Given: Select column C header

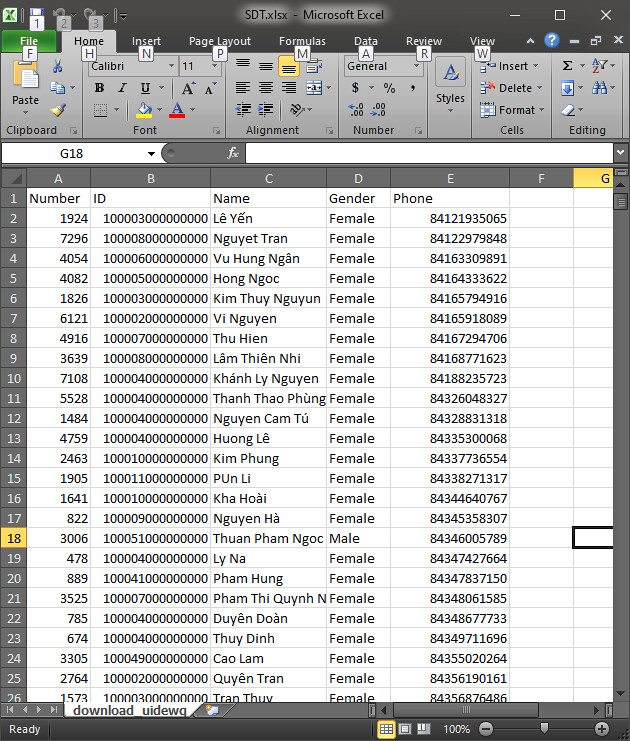Looking at the screenshot, I should click(x=268, y=179).
